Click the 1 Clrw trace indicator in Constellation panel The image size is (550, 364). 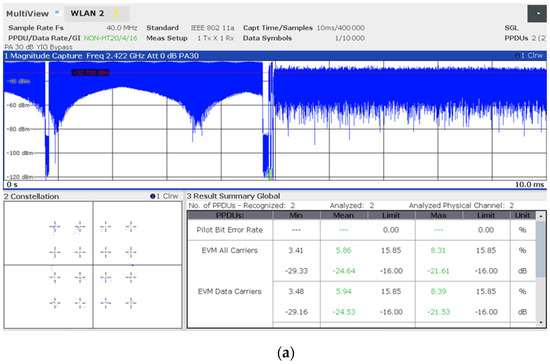164,196
